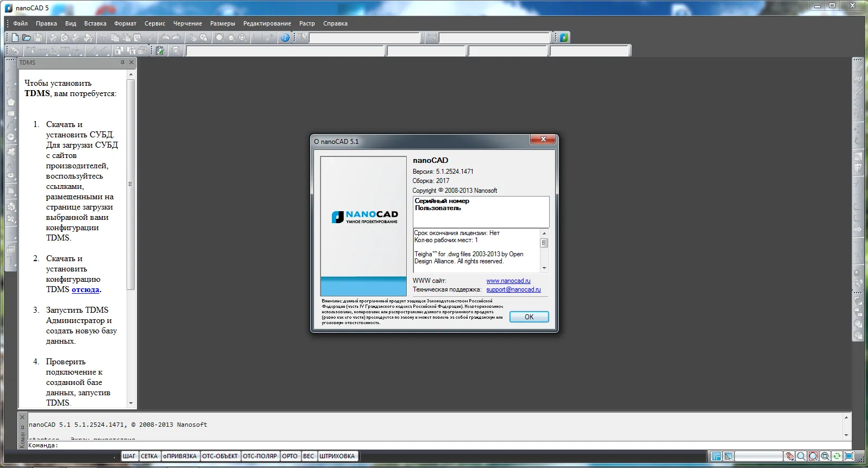868x468 pixels.
Task: Click OK in the О nanoCAD dialog
Action: [x=529, y=317]
